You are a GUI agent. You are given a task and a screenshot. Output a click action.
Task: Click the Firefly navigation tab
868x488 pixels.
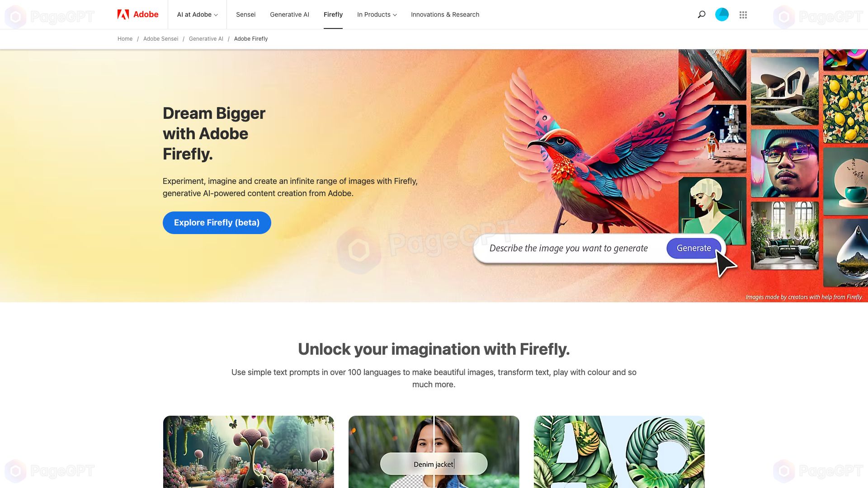(x=333, y=14)
